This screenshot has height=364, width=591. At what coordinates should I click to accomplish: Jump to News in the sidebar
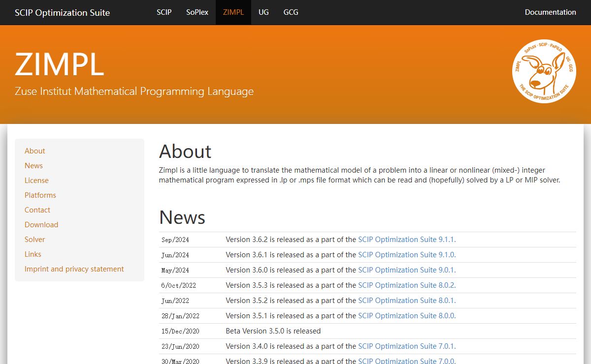(34, 166)
